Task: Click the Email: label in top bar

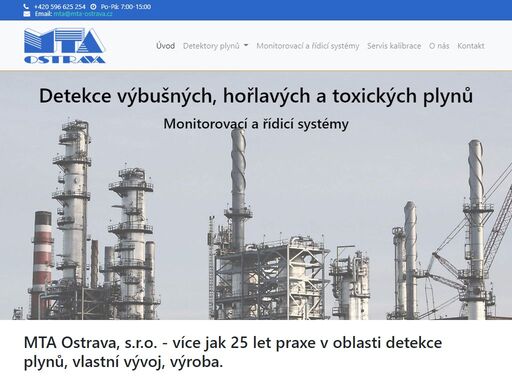Action: (43, 14)
